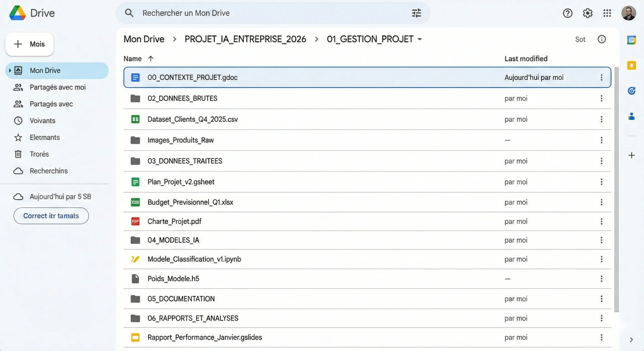
Task: Open more actions for Charte_Projet.pdf
Action: coord(601,221)
